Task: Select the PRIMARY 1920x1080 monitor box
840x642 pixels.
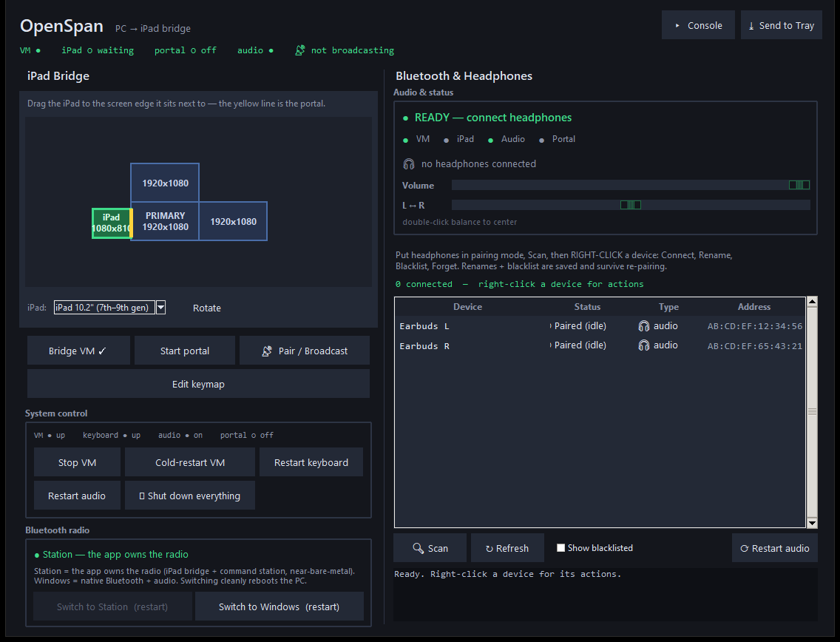Action: (165, 221)
